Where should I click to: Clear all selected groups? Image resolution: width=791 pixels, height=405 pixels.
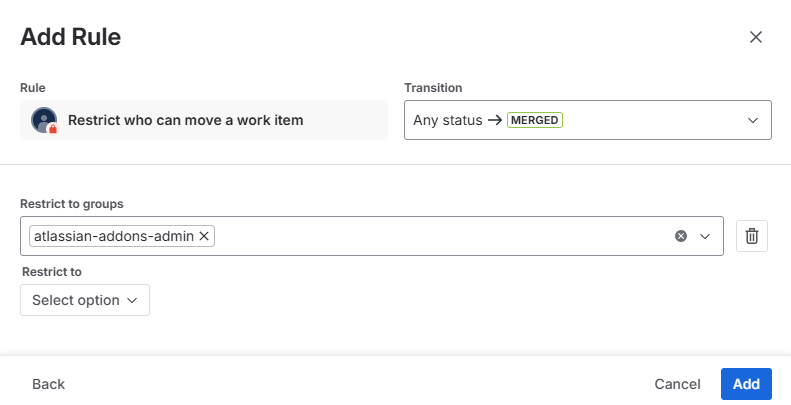click(x=681, y=236)
